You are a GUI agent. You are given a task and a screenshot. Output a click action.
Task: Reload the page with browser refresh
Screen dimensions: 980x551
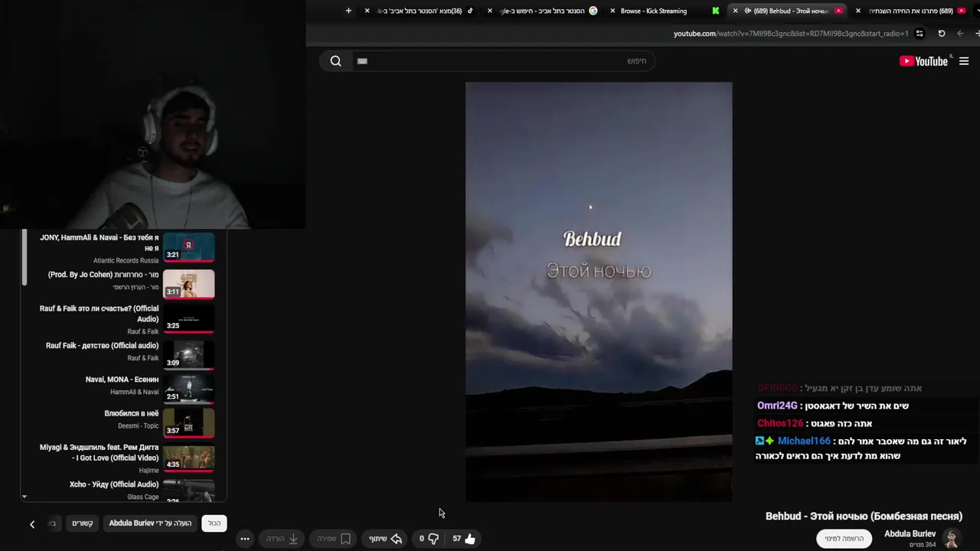[942, 34]
